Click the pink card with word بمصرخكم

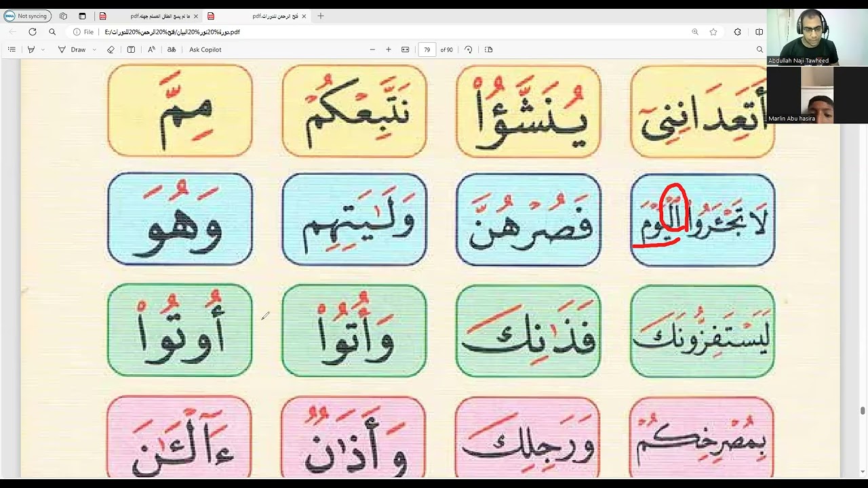coord(702,437)
